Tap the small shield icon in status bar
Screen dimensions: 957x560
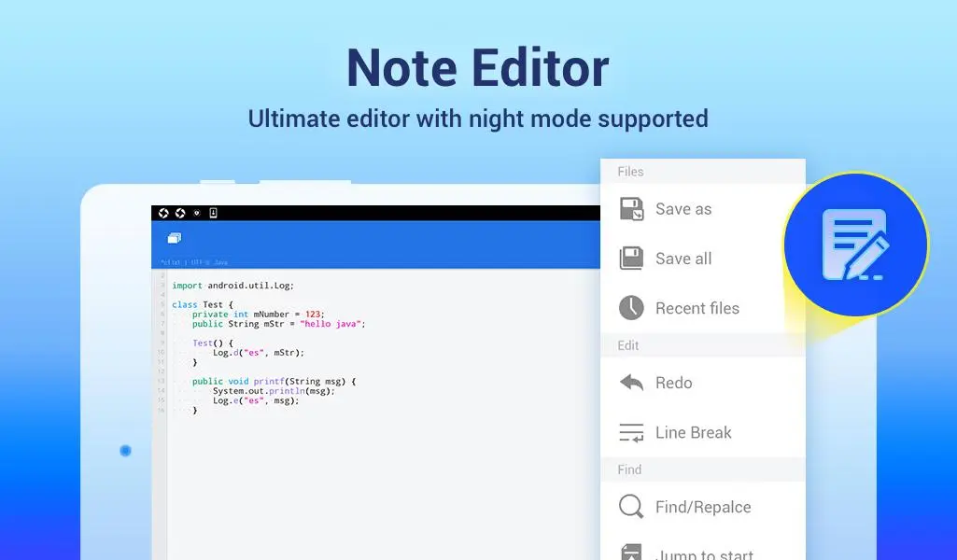pyautogui.click(x=197, y=213)
